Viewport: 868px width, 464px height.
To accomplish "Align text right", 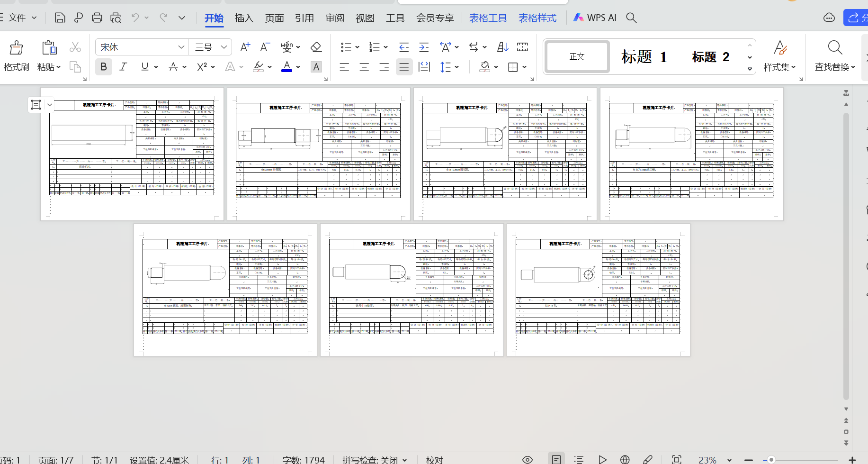I will tap(384, 67).
